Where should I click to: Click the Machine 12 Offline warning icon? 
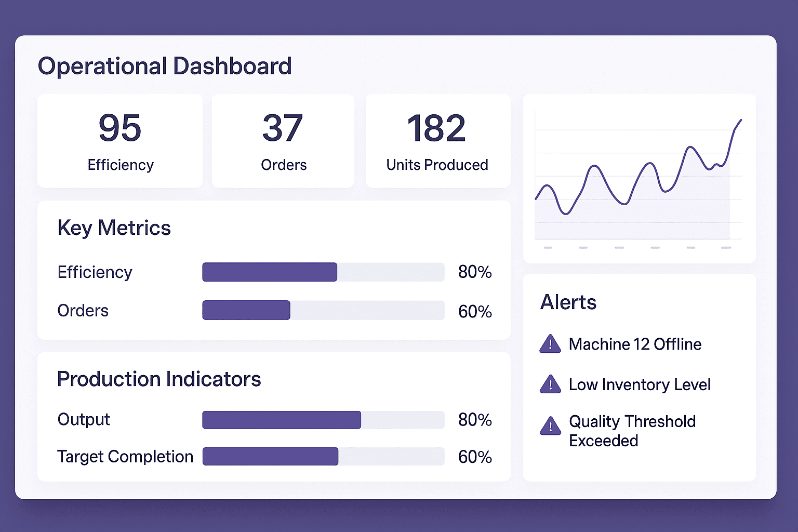pos(550,344)
